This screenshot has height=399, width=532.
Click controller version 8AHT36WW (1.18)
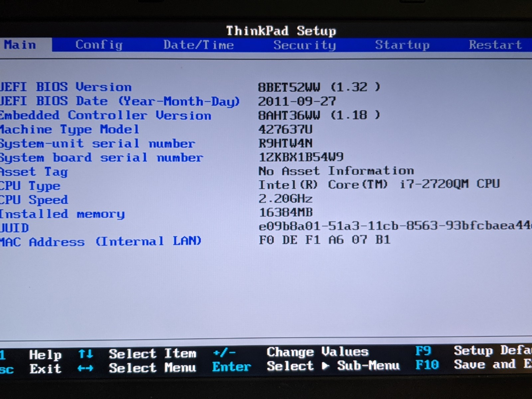(x=319, y=115)
